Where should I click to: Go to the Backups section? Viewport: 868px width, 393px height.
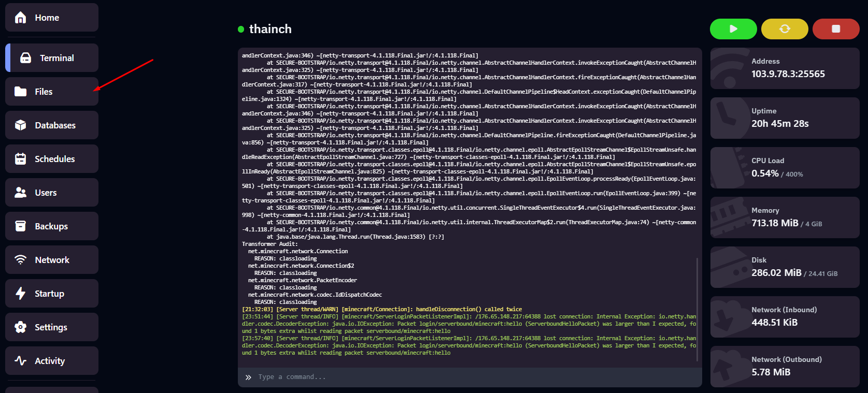click(x=51, y=226)
